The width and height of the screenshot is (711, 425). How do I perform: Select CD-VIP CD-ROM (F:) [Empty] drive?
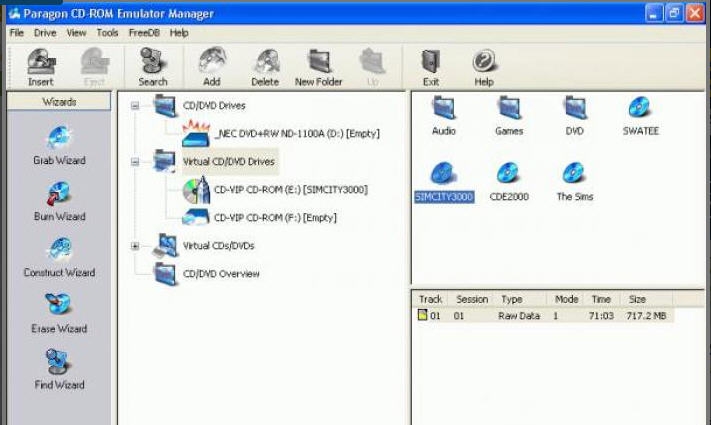pos(275,218)
